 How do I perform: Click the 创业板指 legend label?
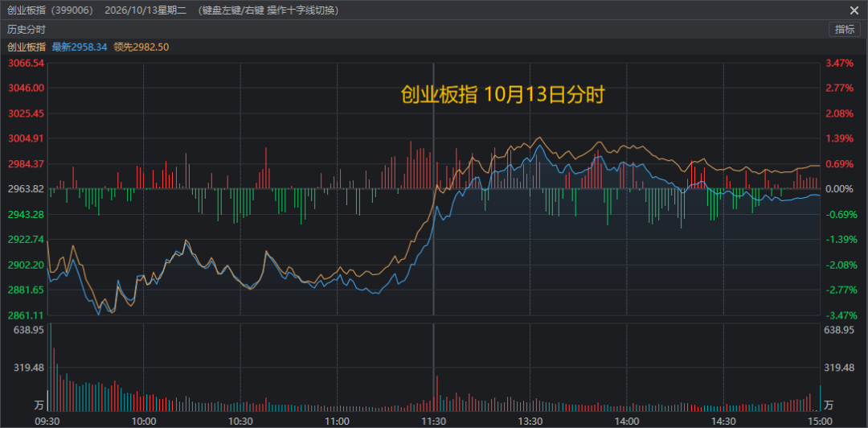(26, 47)
